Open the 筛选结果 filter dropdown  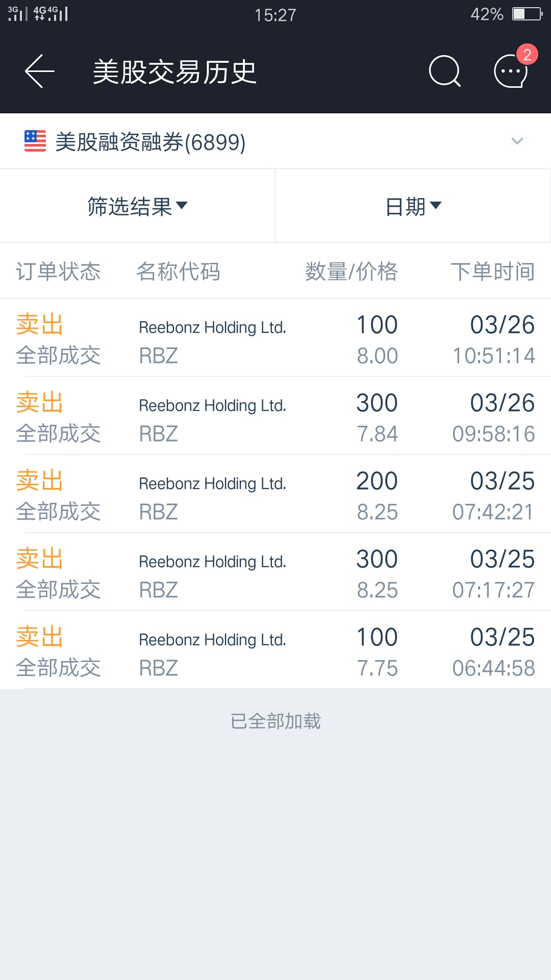tap(137, 206)
